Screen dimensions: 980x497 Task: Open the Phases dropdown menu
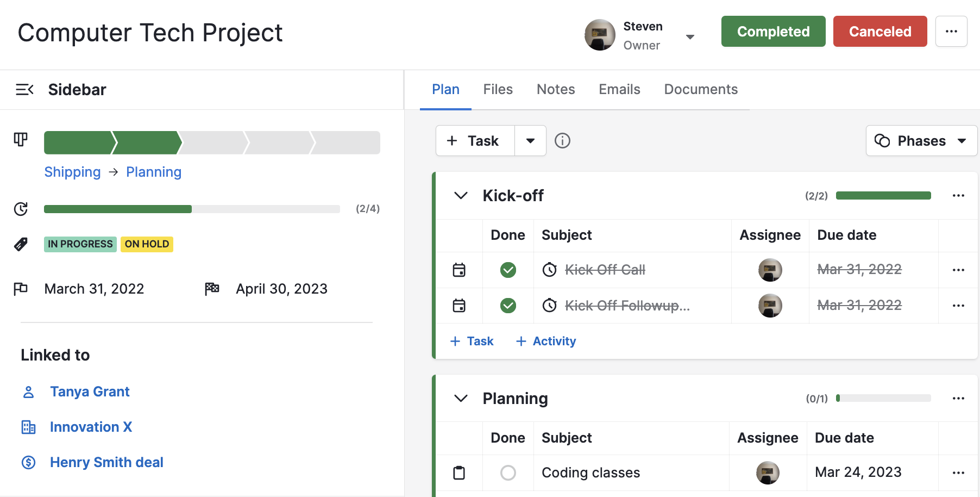tap(921, 140)
